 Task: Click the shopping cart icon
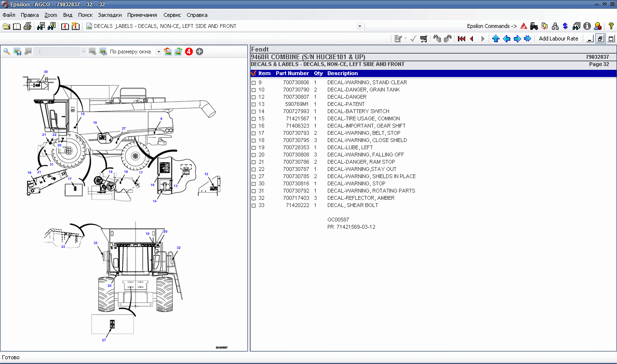coord(424,39)
